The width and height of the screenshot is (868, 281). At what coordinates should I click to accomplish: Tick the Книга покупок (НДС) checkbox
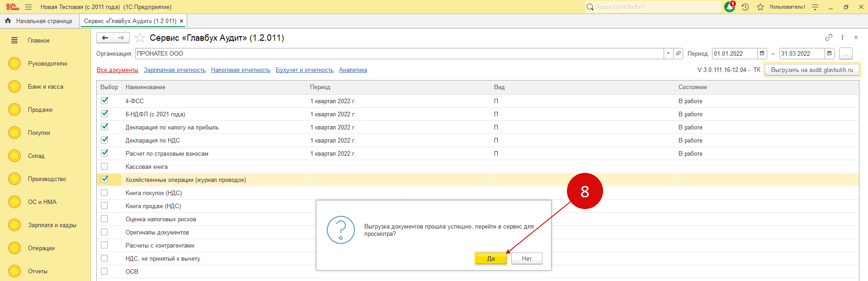point(104,193)
